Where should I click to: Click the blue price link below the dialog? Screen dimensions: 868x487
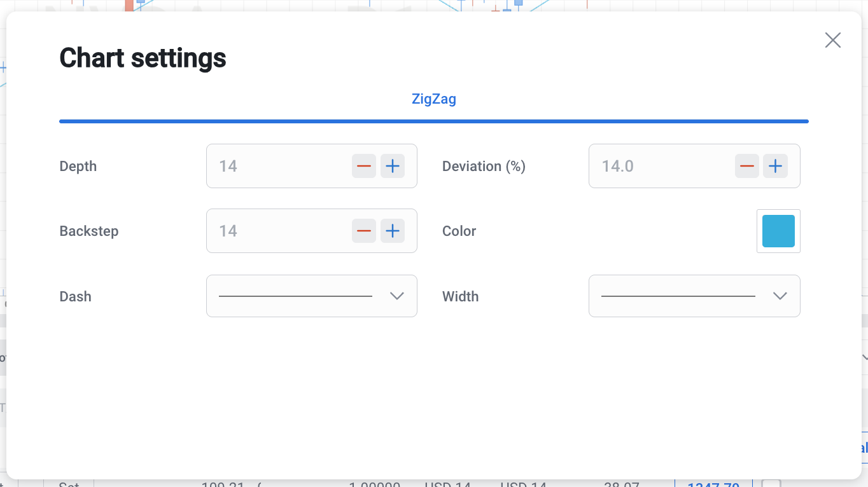[x=713, y=484]
